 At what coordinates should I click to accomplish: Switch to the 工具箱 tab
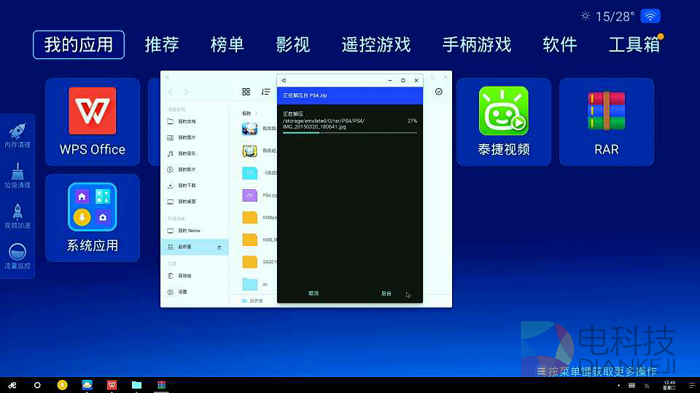[x=634, y=45]
